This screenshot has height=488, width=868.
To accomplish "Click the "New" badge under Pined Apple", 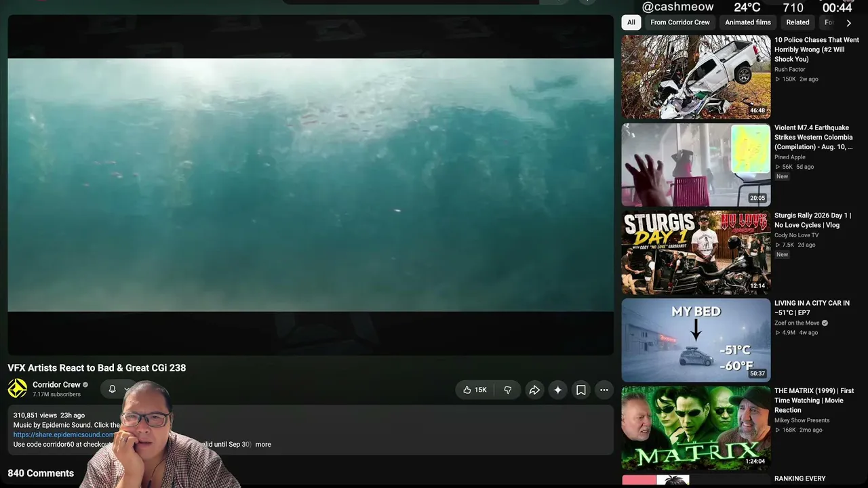I will (782, 177).
